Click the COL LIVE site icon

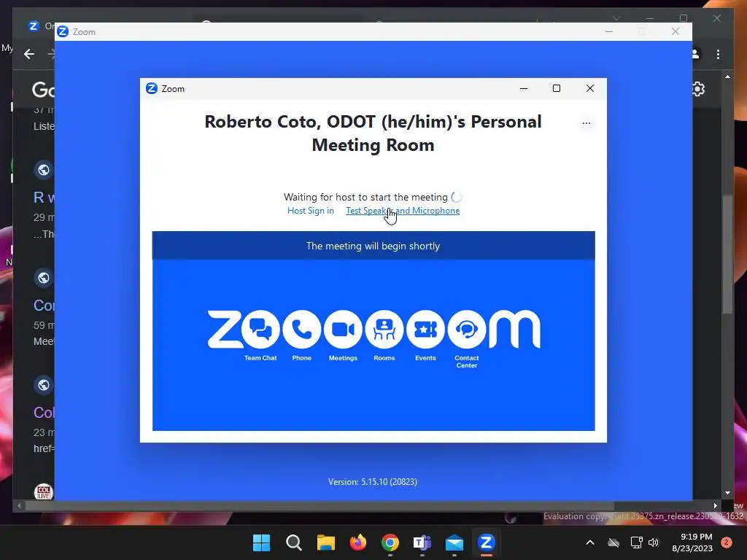click(43, 492)
